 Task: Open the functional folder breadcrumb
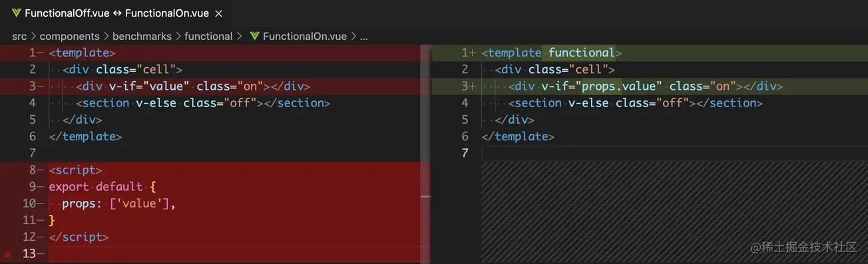(x=208, y=36)
